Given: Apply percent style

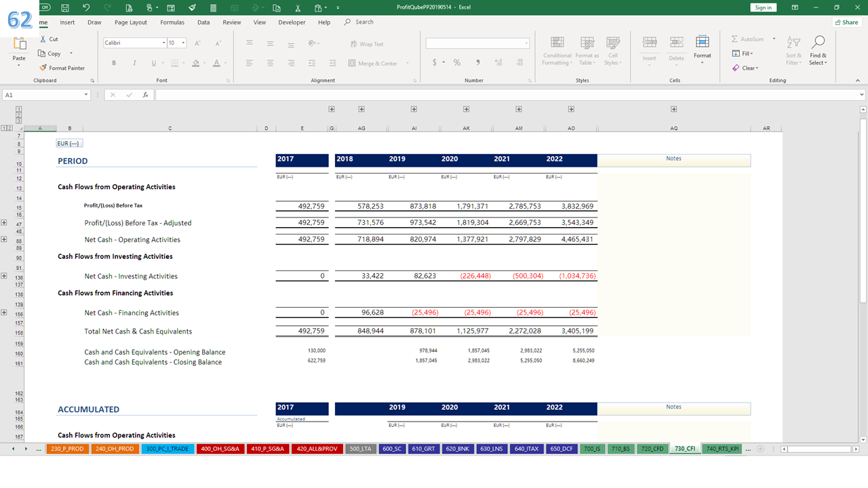Looking at the screenshot, I should pyautogui.click(x=457, y=62).
